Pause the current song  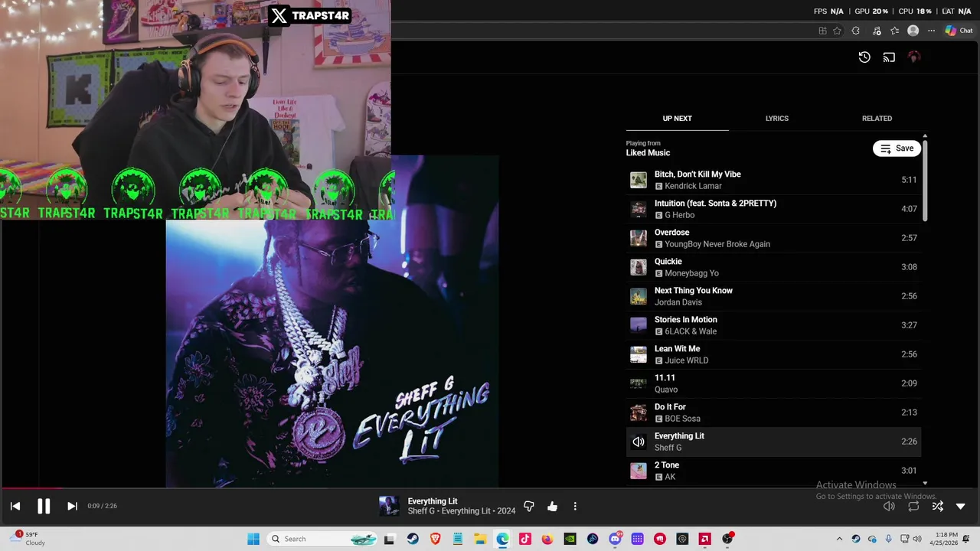tap(44, 506)
